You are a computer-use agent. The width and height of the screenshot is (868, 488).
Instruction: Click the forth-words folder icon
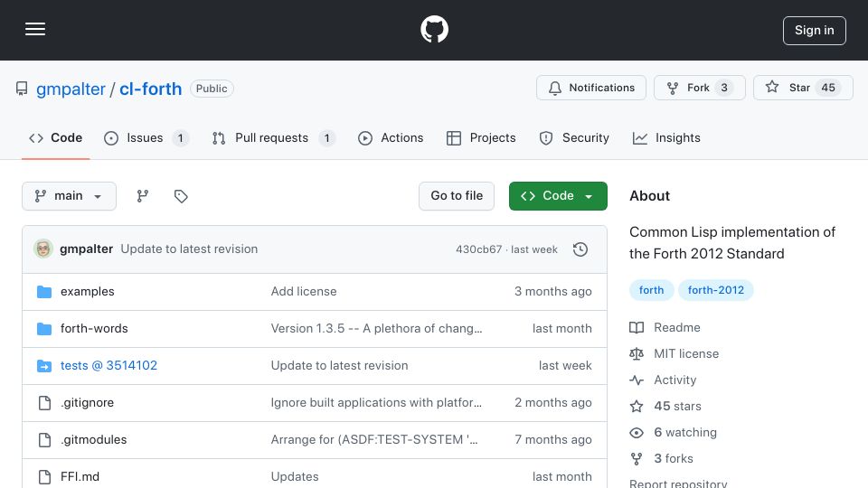[44, 329]
